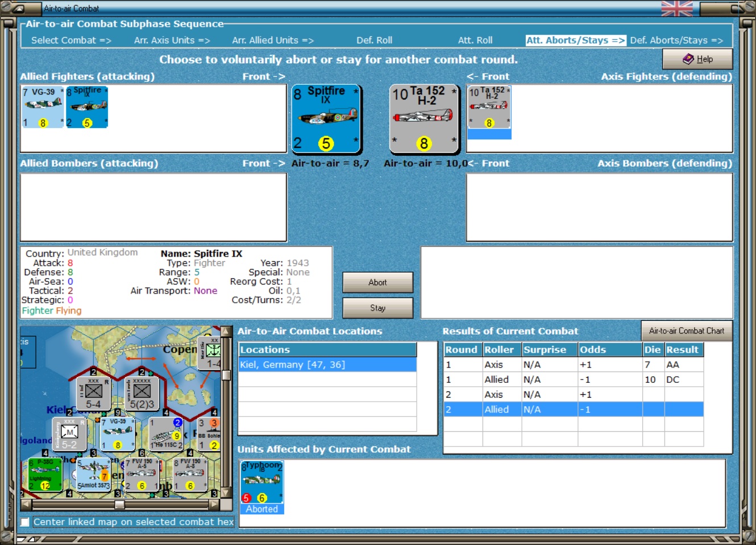Select the highlighted round 2 Allied row
This screenshot has width=756, height=545.
point(574,409)
